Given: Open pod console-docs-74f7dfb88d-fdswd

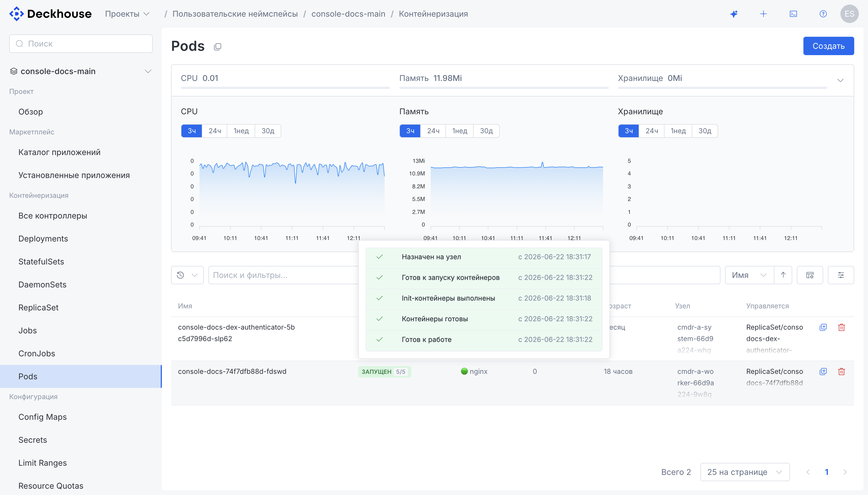Looking at the screenshot, I should [232, 371].
